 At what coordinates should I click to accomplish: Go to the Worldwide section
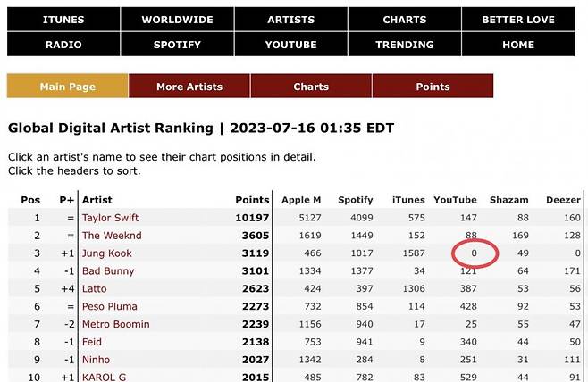[x=177, y=20]
